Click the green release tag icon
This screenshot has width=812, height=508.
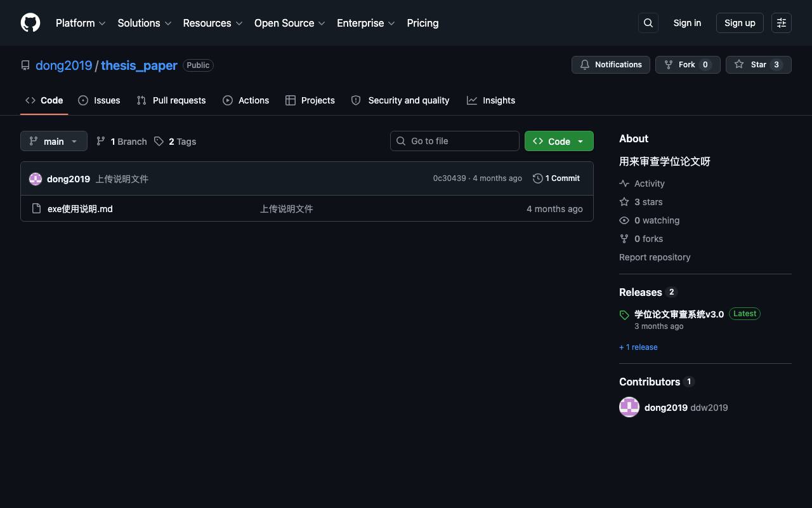(624, 315)
